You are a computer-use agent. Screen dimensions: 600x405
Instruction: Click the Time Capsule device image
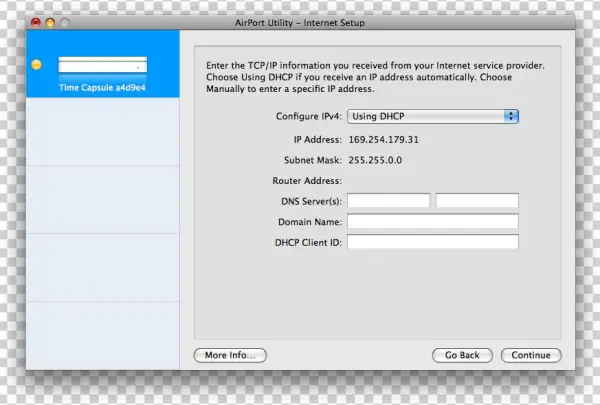click(103, 65)
